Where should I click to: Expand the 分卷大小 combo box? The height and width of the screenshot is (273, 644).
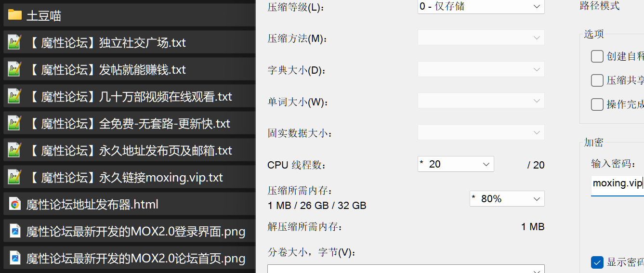click(x=406, y=269)
